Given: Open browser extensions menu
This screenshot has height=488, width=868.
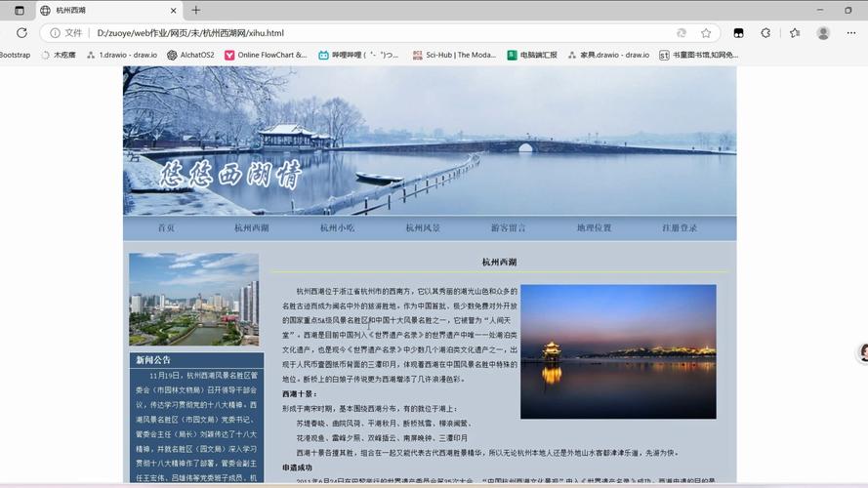Looking at the screenshot, I should pyautogui.click(x=765, y=33).
